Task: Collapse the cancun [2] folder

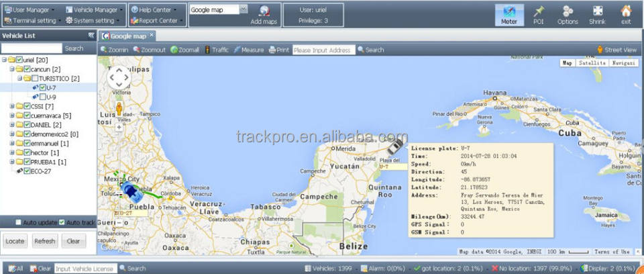Action: [12, 69]
